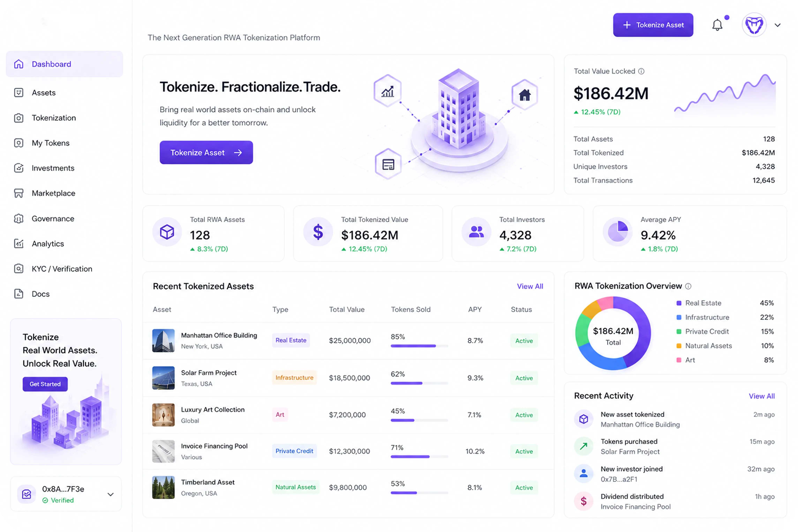Click the document hexagon icon in hero banner

tap(388, 164)
